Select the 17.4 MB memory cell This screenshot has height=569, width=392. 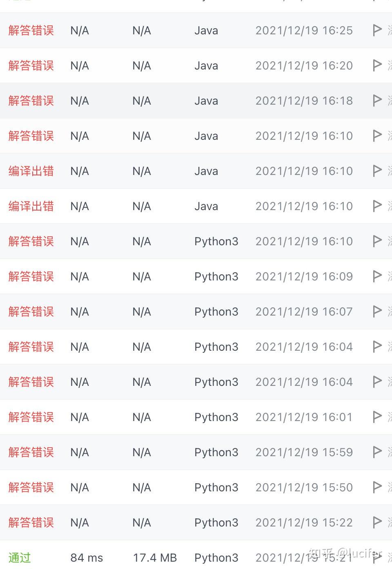pos(155,558)
